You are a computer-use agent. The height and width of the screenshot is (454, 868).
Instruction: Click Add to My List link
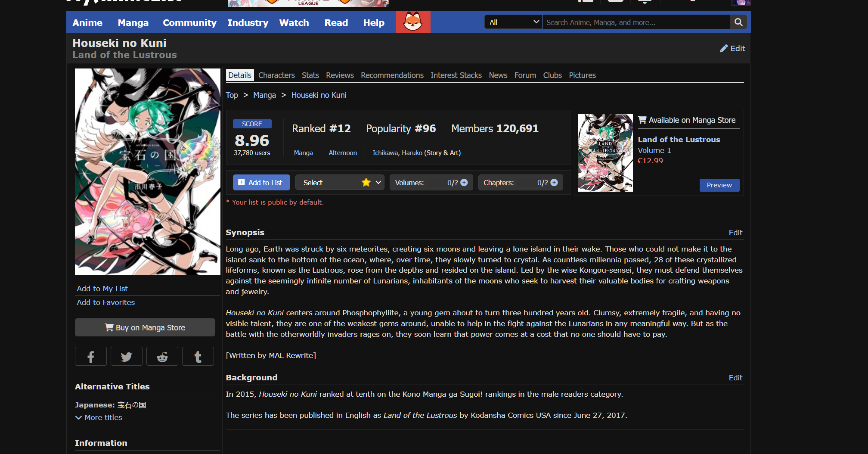point(102,289)
